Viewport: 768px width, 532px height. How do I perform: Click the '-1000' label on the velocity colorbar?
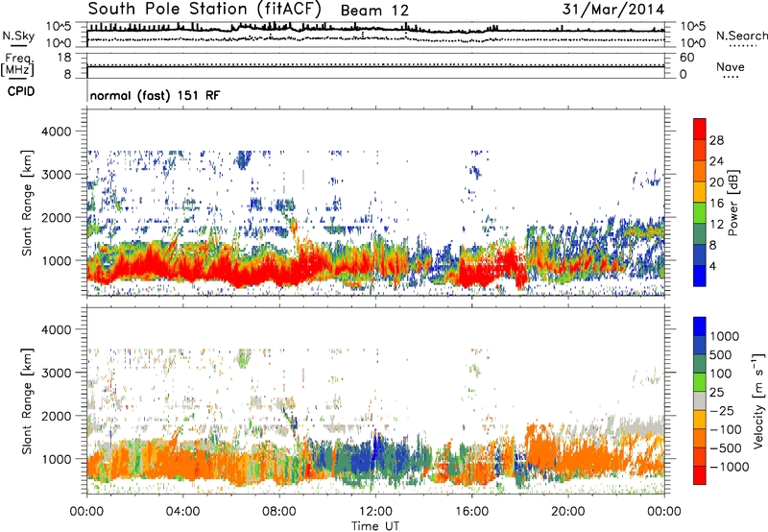[x=730, y=467]
